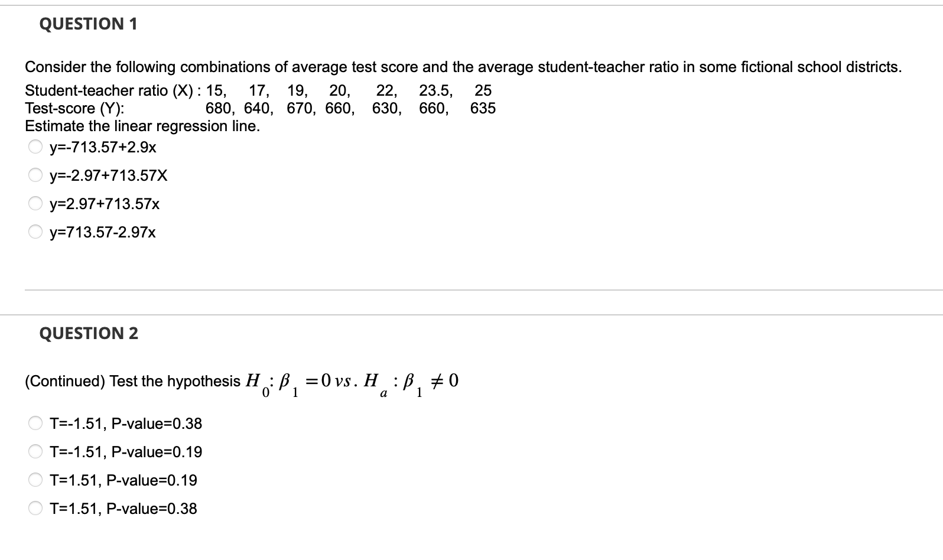Select T=-1.51, P-value=0.38 option
Screen dimensions: 943x560
click(x=34, y=422)
